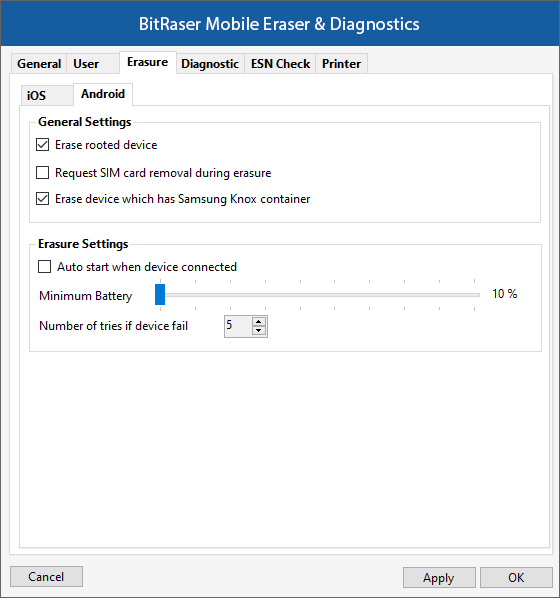Screen dimensions: 560x598
Task: Click the number of tries input field
Action: [238, 326]
